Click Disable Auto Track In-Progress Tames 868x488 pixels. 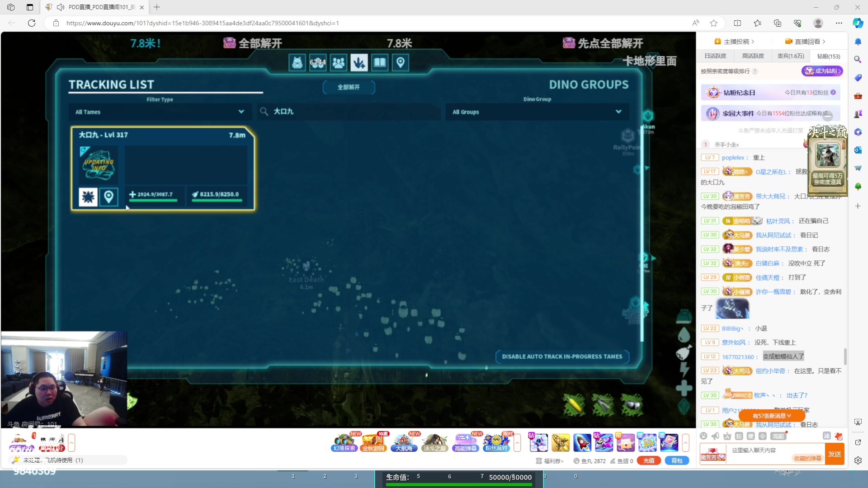click(x=562, y=357)
